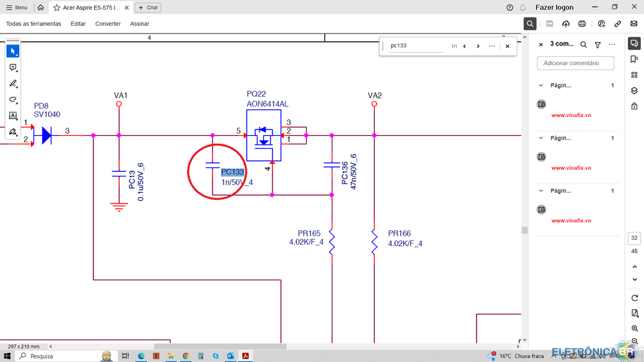Collapse the third Página comment group
The image size is (644, 362).
pos(541,191)
